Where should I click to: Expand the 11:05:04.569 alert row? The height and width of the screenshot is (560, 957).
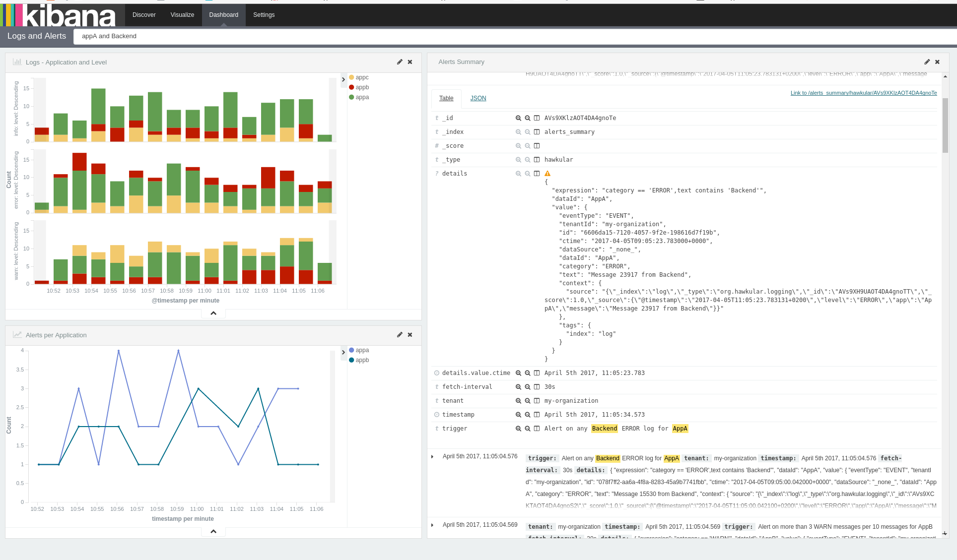432,525
